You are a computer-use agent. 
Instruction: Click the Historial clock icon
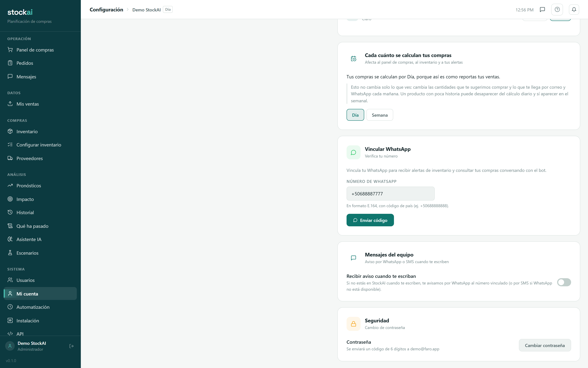pos(10,212)
